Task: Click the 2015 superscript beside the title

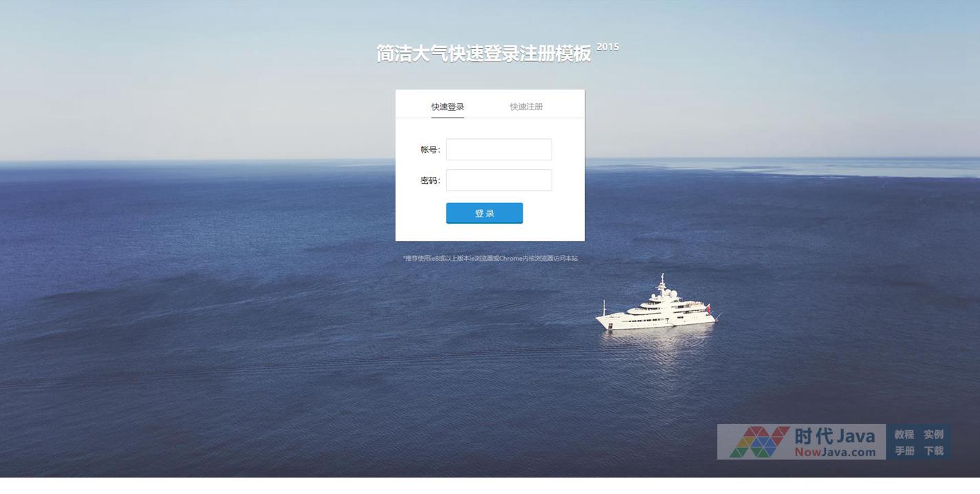Action: point(607,47)
